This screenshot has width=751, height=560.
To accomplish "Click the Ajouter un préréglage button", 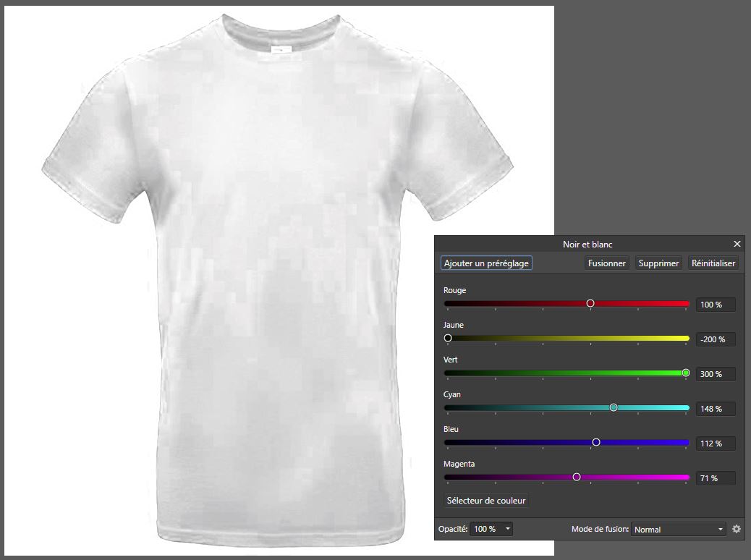I will (x=486, y=263).
